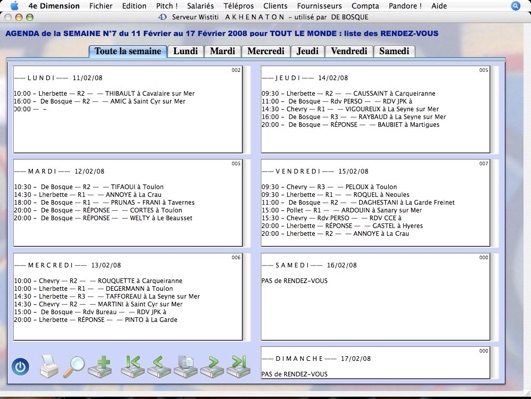Screen dimensions: 531x399
Task: Click the MARDI list scrollbar
Action: coord(248,203)
